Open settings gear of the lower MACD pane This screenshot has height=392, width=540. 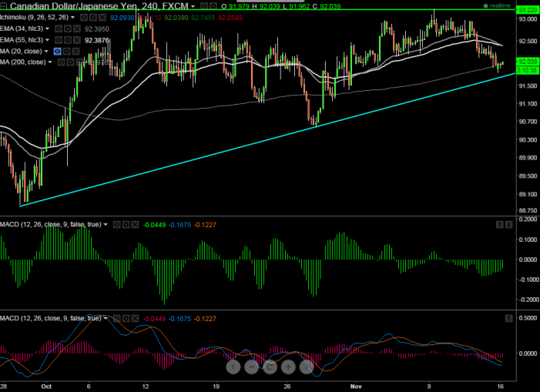pyautogui.click(x=126, y=319)
